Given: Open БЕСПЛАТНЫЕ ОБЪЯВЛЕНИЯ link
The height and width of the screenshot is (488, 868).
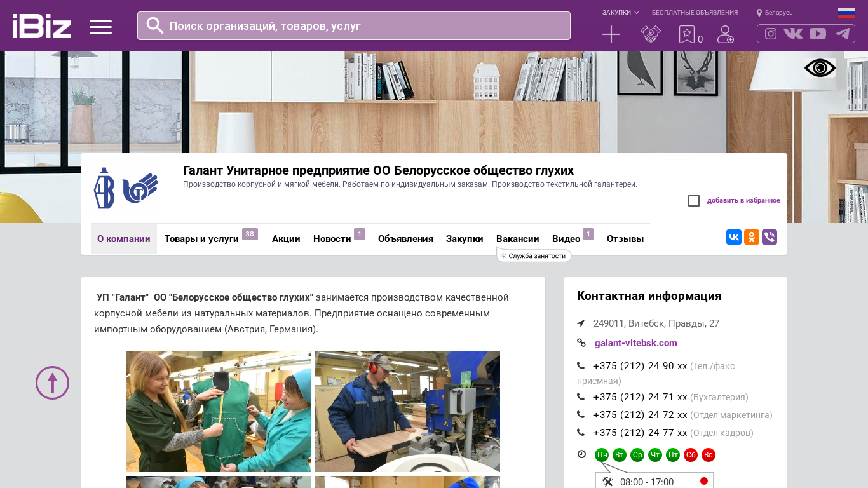Looking at the screenshot, I should [x=695, y=13].
